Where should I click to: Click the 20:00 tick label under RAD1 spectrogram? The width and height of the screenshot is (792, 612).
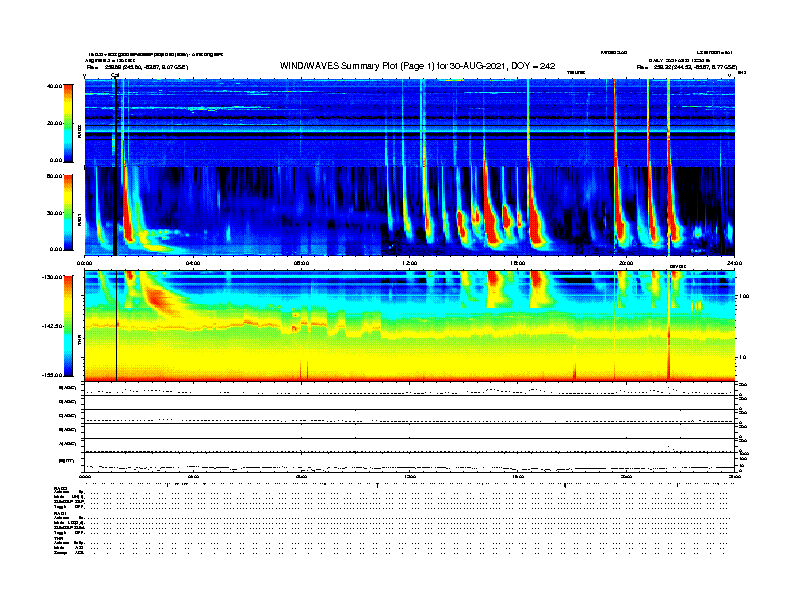coord(626,263)
